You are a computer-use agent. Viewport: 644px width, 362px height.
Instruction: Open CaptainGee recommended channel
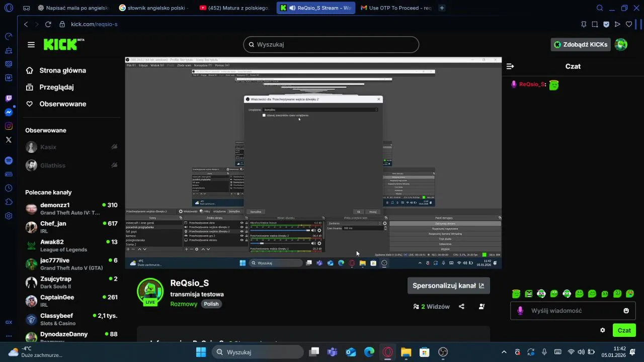coord(71,301)
